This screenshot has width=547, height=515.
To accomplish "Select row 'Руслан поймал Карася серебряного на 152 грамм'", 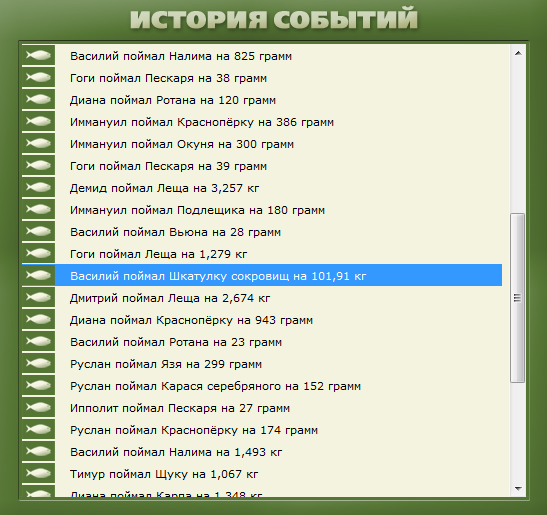I will pyautogui.click(x=262, y=385).
